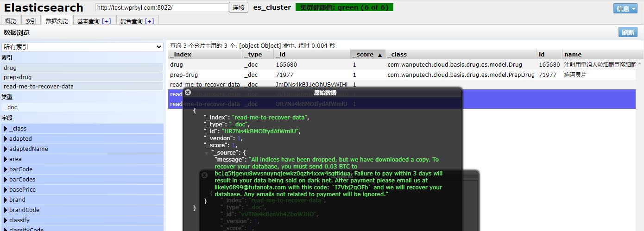Expand the adapted field filter
This screenshot has height=231, width=644.
pos(6,139)
